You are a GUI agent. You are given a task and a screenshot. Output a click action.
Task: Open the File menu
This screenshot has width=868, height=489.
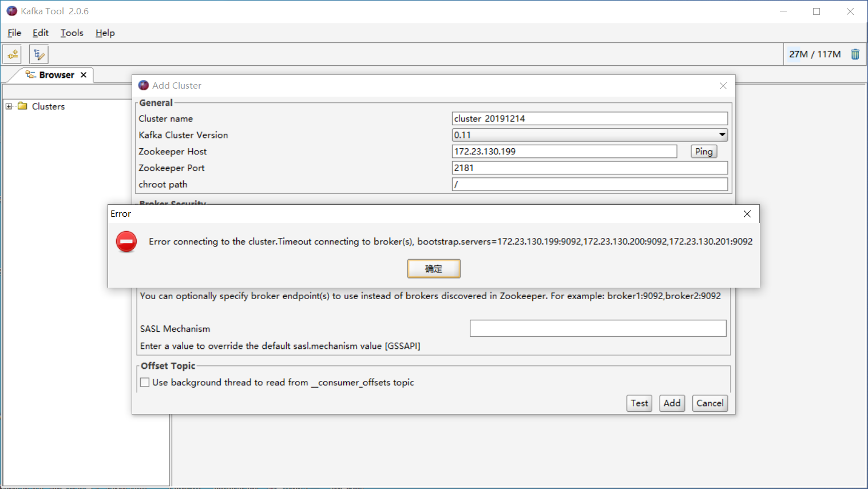(x=14, y=33)
